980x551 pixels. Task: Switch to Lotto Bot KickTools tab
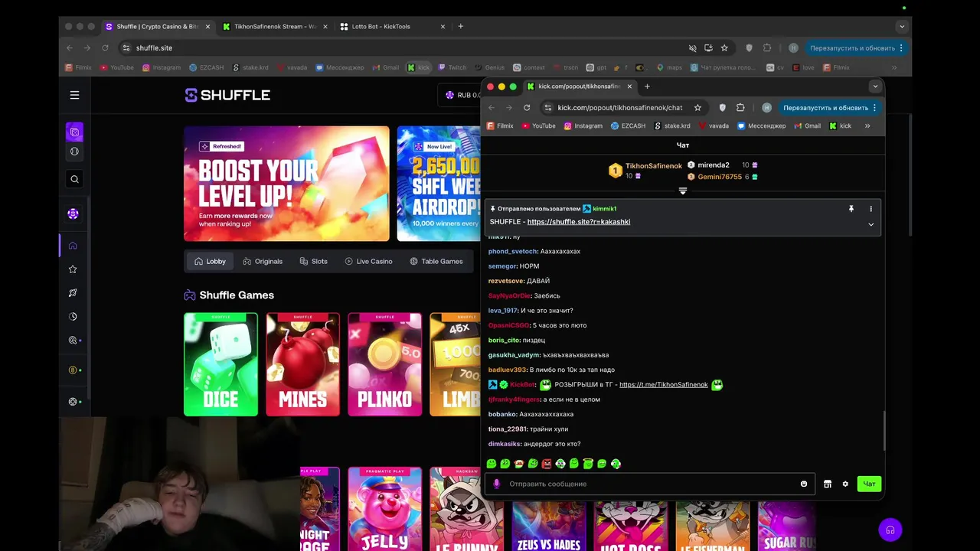point(390,26)
